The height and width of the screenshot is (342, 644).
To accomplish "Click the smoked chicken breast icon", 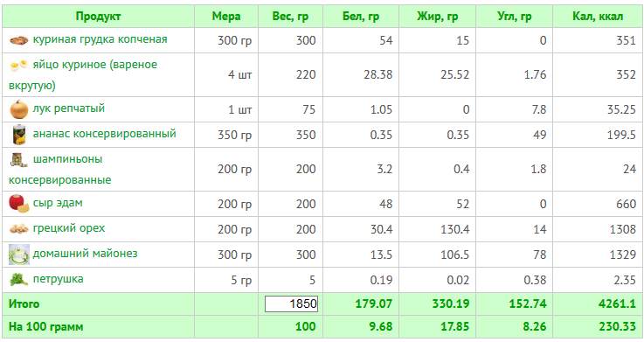I will [19, 40].
